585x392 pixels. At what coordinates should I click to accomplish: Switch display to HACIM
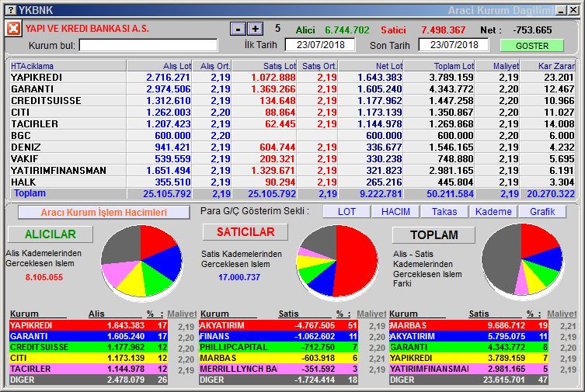[395, 212]
